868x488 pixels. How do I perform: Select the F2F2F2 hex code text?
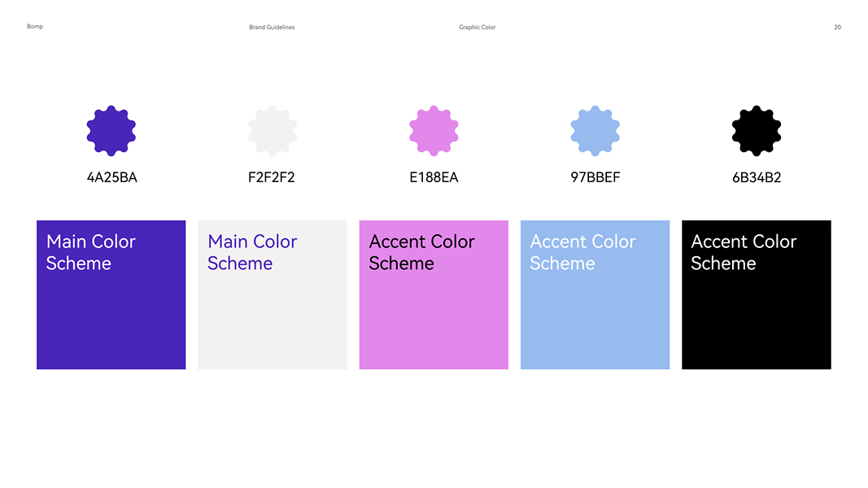(272, 177)
